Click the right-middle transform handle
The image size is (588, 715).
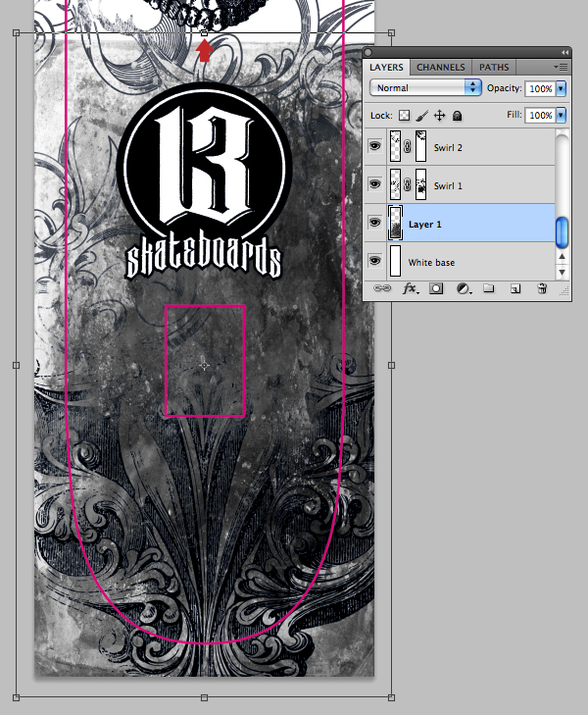[x=391, y=365]
